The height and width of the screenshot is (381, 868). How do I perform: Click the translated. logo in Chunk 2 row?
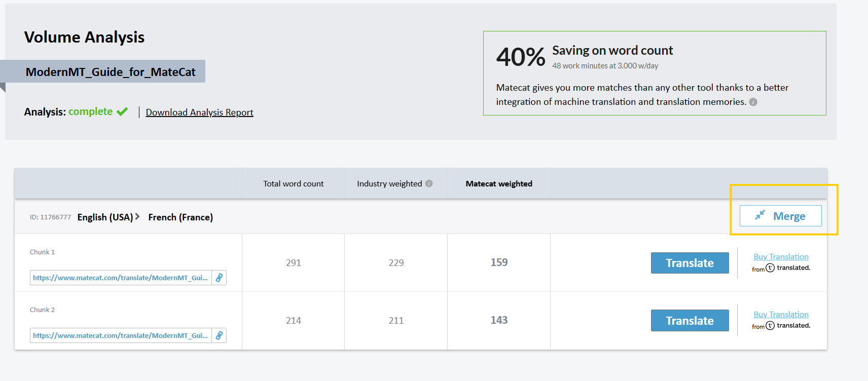[788, 326]
